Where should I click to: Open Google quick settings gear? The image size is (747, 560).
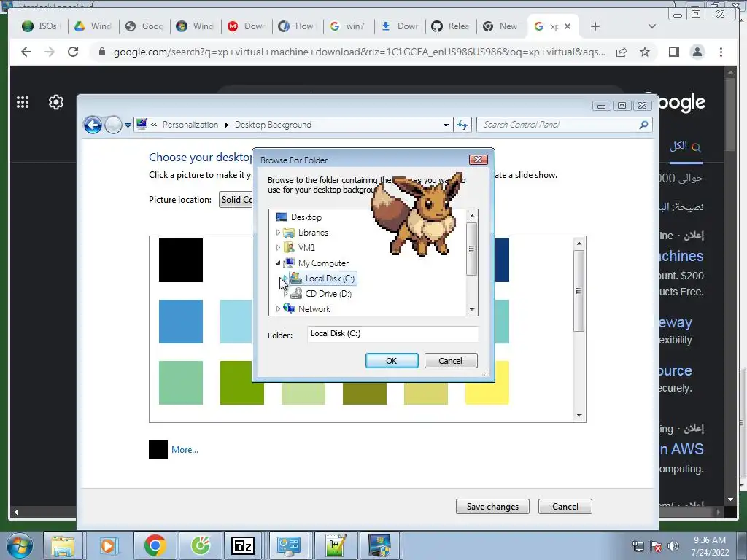coord(55,102)
